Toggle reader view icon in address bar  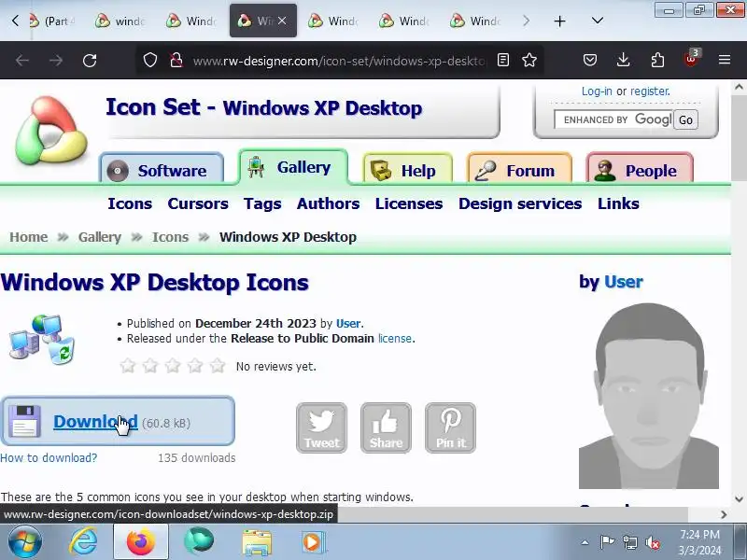[503, 60]
